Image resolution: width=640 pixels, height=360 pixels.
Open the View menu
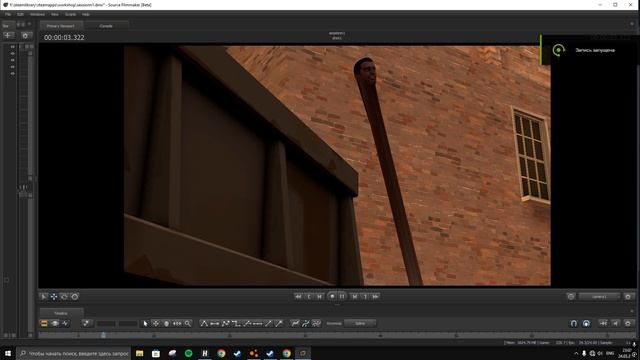point(55,14)
